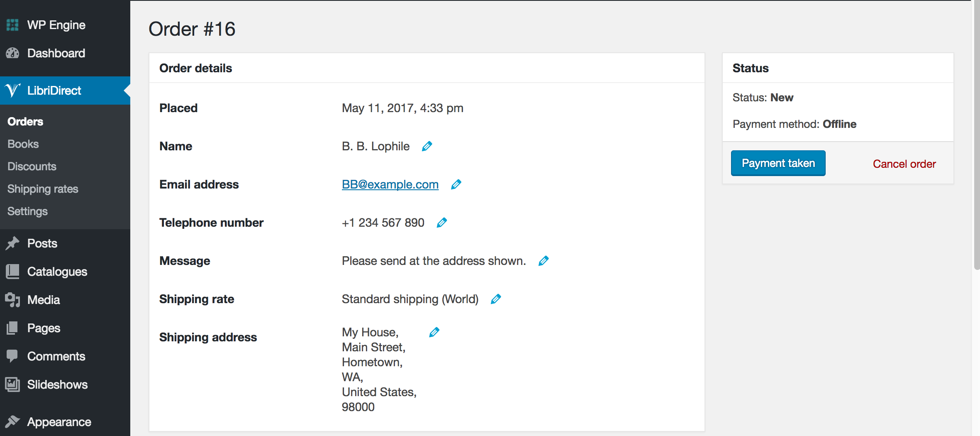Select the Media icon in sidebar
980x436 pixels.
(x=12, y=300)
